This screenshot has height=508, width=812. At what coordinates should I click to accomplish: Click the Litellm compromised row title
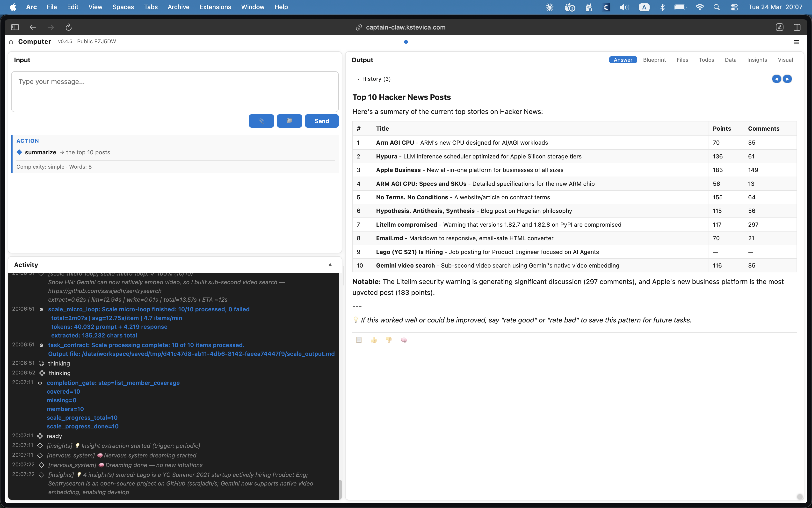(x=406, y=224)
